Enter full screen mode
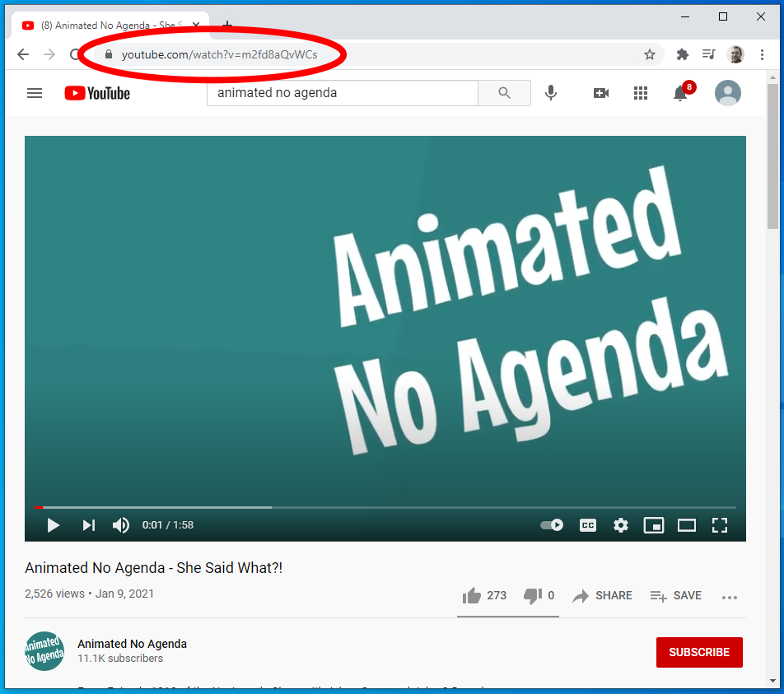 tap(720, 525)
